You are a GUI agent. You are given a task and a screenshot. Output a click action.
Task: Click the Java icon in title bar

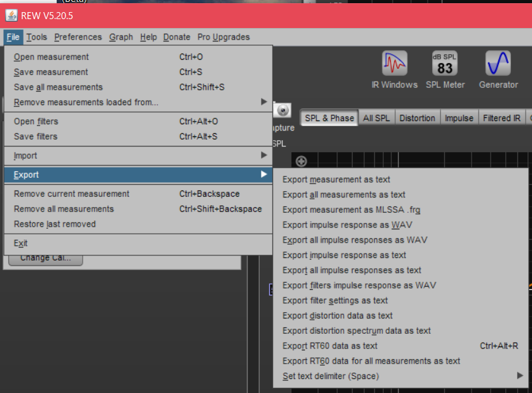click(x=11, y=16)
